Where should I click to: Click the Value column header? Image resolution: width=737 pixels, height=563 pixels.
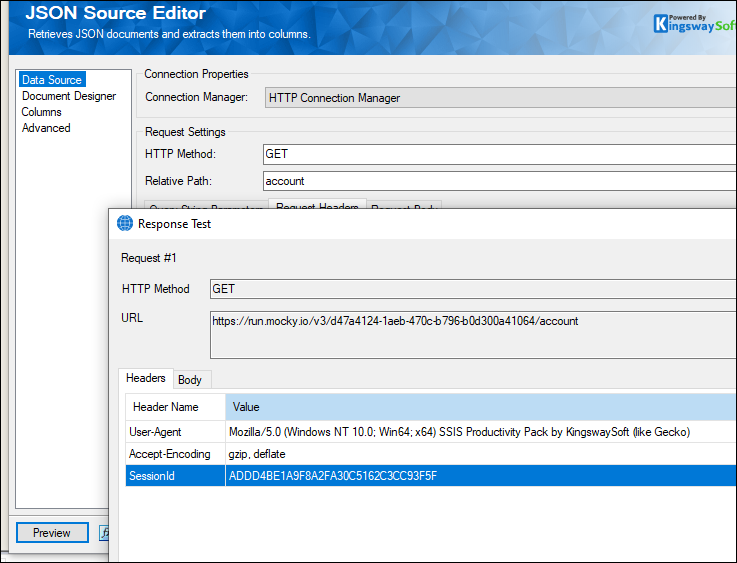point(481,407)
